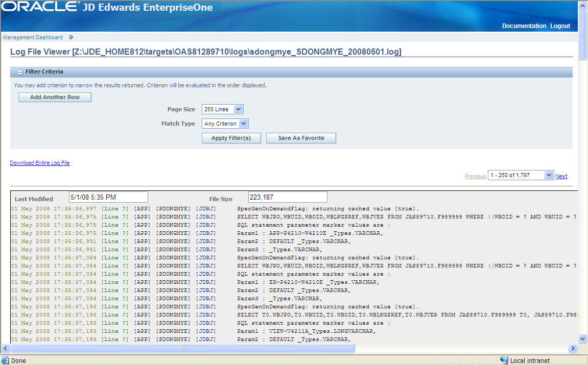Click the Previous page link

476,176
